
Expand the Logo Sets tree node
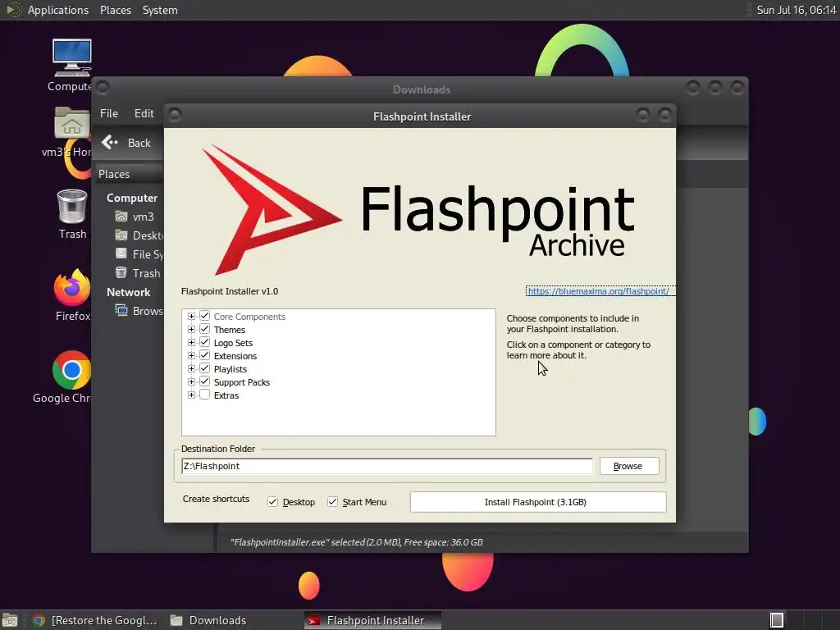click(191, 342)
